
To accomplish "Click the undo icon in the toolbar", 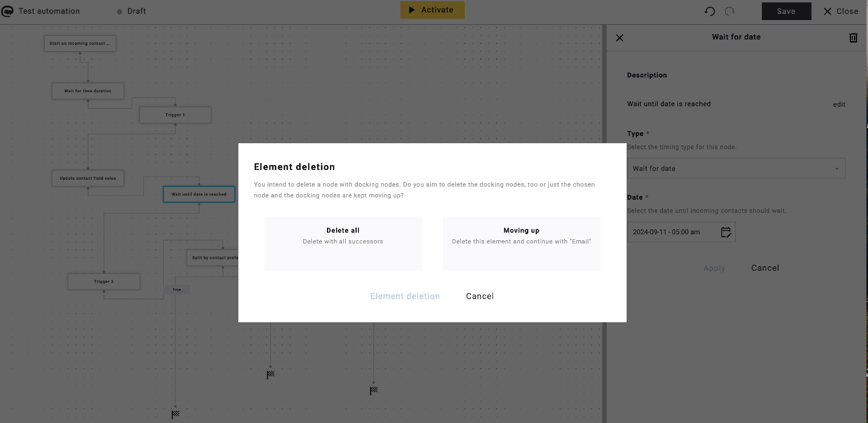I will tap(710, 11).
